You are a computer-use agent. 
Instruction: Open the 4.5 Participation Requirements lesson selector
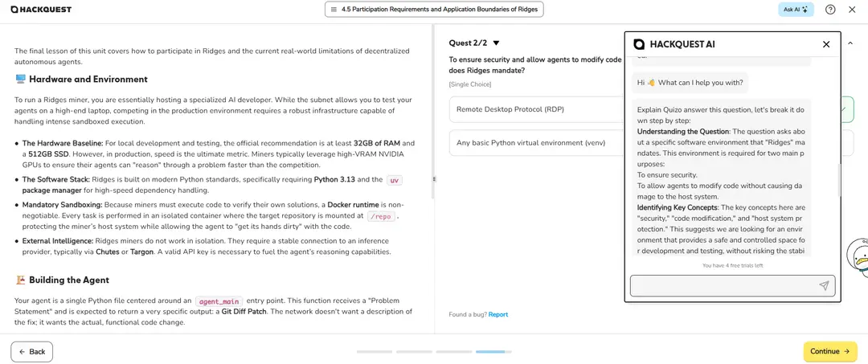pyautogui.click(x=435, y=10)
